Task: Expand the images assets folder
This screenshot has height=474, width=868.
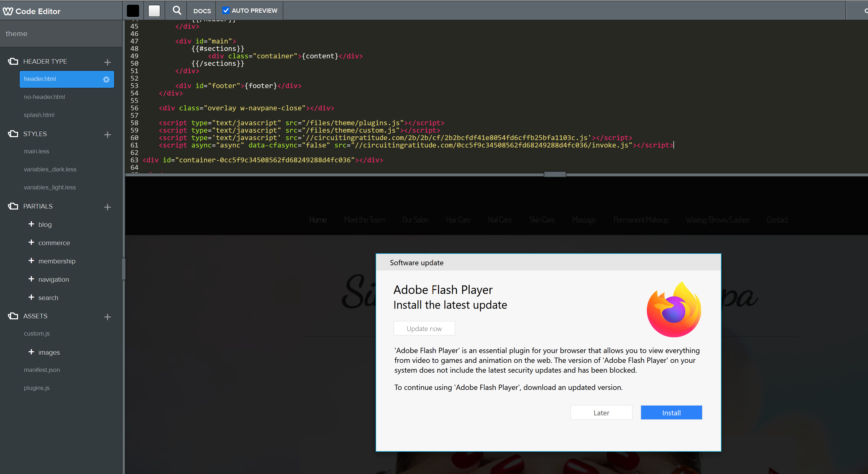Action: (x=31, y=352)
